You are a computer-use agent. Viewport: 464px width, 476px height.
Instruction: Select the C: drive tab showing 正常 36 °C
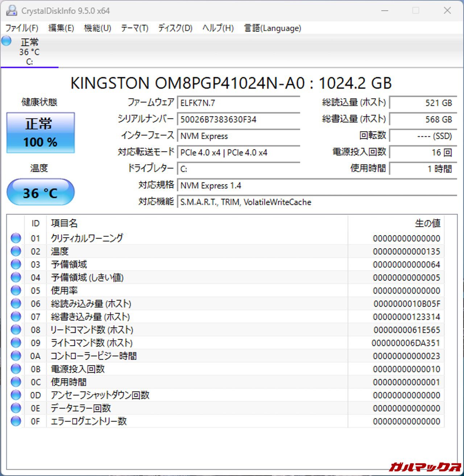pyautogui.click(x=29, y=52)
